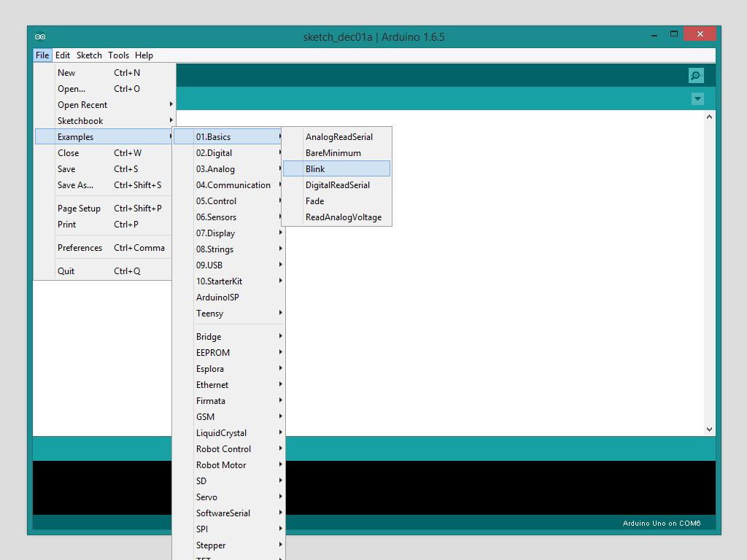Click the Arduino infinity logo in title bar
Screen dimensions: 747x560
[40, 37]
